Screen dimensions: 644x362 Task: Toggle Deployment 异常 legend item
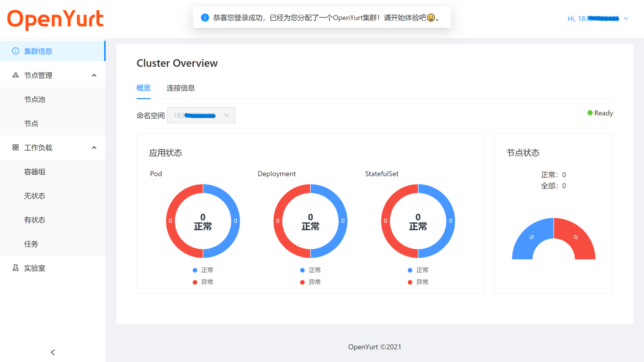click(310, 282)
